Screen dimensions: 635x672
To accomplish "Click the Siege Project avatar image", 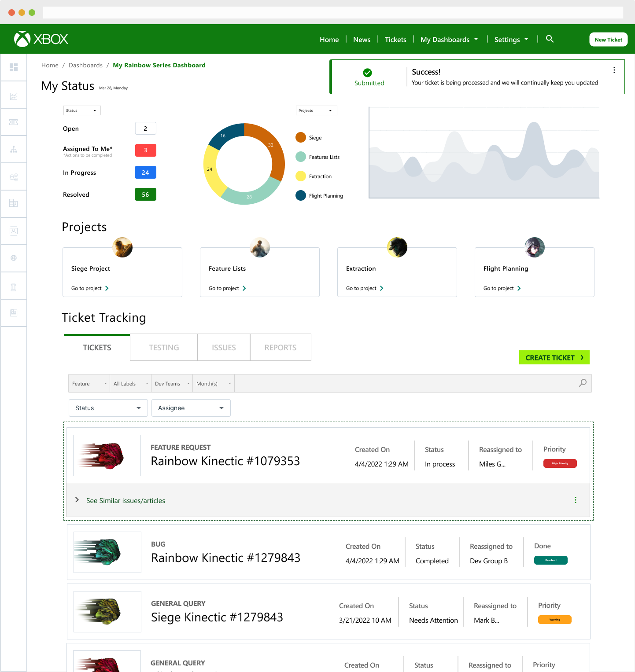I will pyautogui.click(x=122, y=247).
